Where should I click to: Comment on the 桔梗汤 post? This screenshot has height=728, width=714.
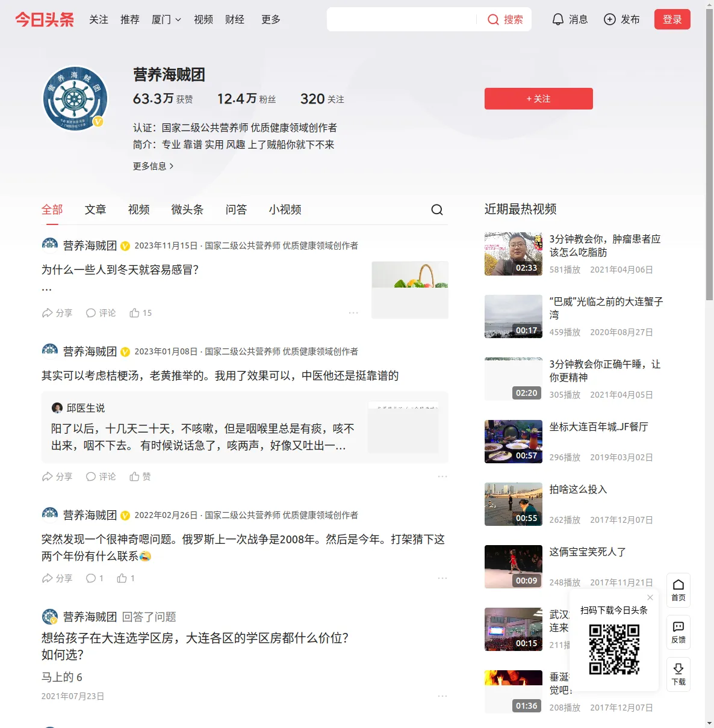101,477
